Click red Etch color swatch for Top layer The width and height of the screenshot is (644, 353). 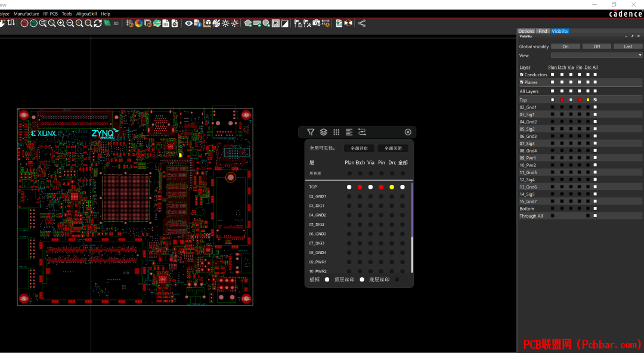coord(562,100)
